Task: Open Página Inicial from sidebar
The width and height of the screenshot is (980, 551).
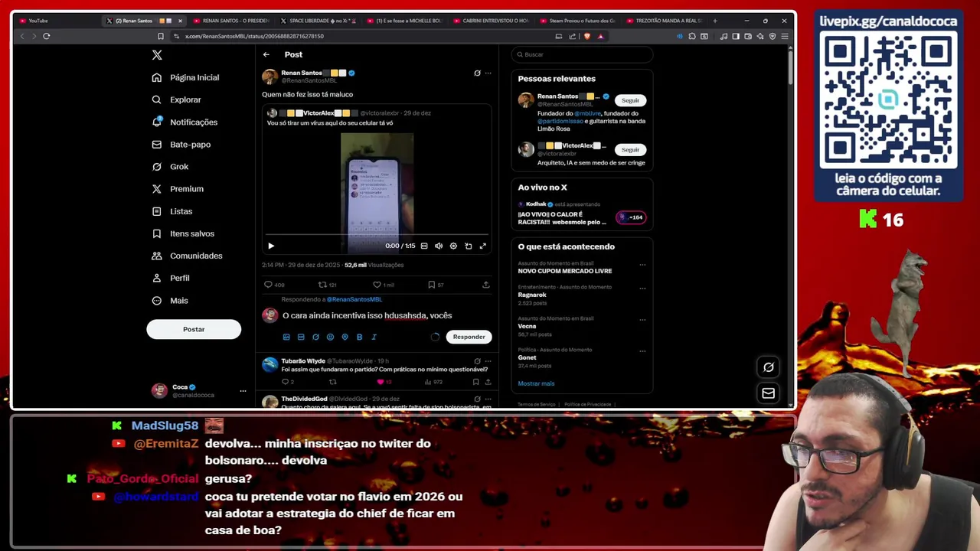Action: point(186,77)
